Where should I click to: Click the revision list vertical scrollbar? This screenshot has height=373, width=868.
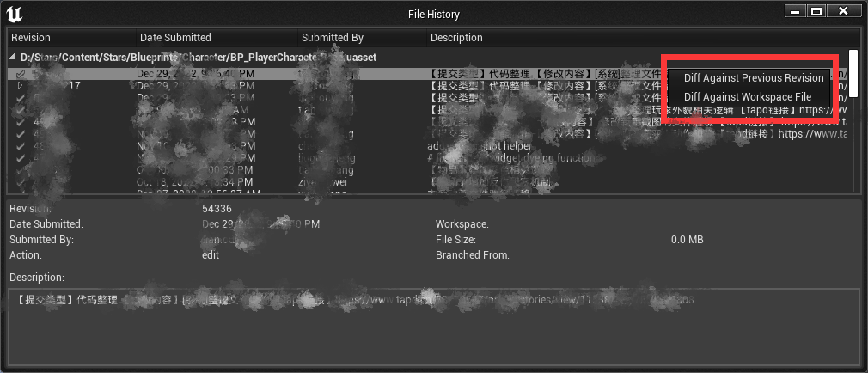(x=853, y=64)
